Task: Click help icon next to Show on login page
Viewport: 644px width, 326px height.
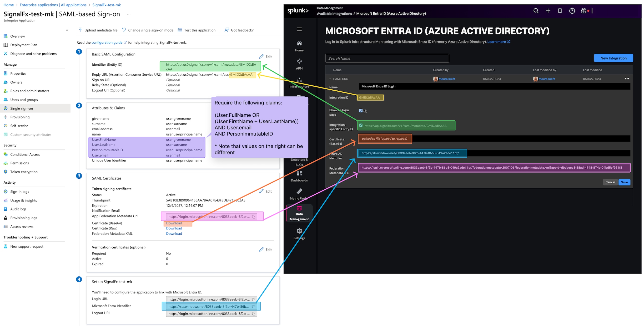Action: [365, 111]
